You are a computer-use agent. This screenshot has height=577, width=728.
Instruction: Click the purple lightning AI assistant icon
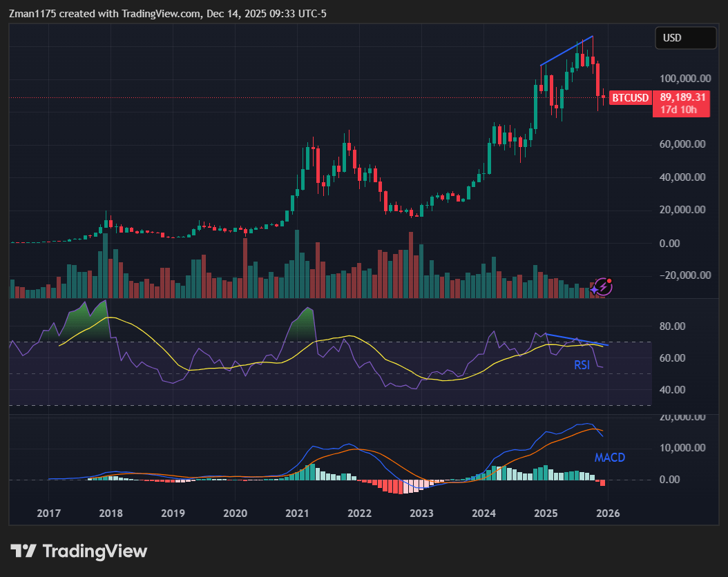tap(603, 286)
